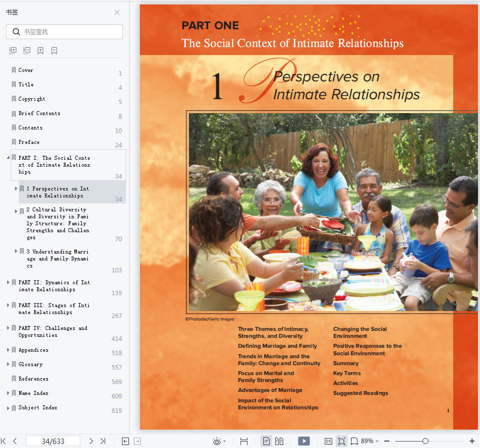Delete bookmark icon in bookmarks toolbar
The width and height of the screenshot is (480, 448).
click(54, 51)
